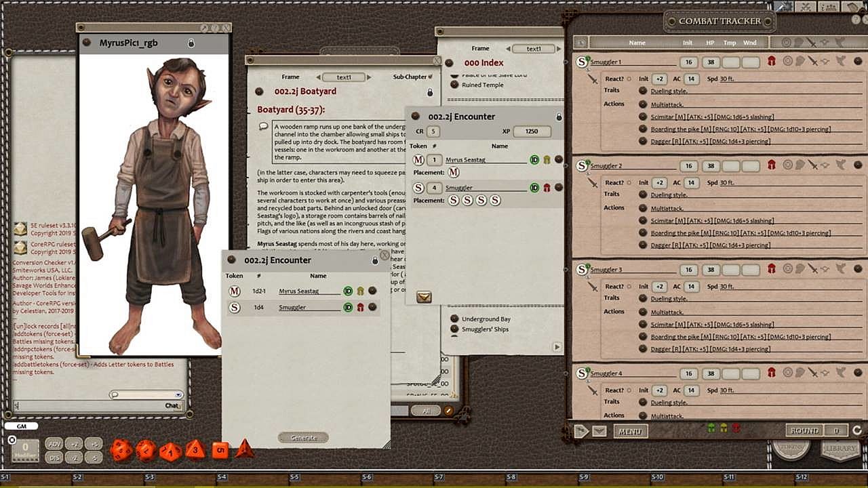This screenshot has width=868, height=488.
Task: Click the green helmet icon in tracker footer
Action: tap(711, 428)
